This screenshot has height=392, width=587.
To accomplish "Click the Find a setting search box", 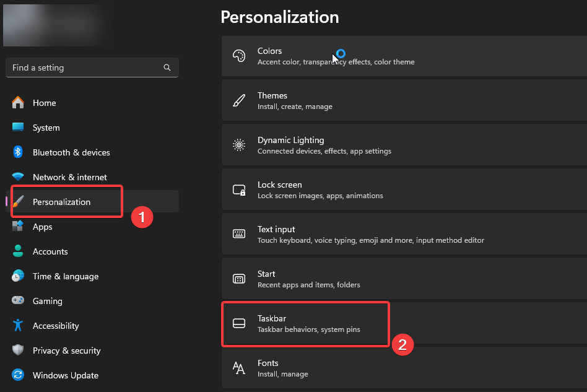I will (x=84, y=68).
